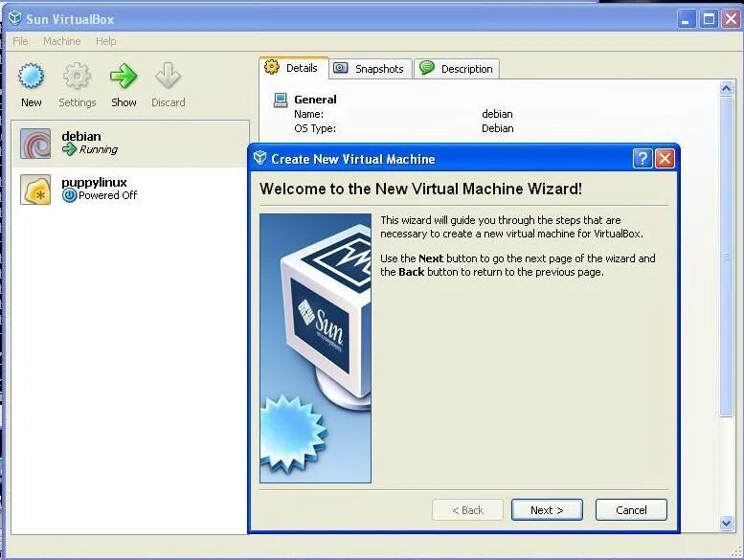Select the puppylinux virtual machine entry
Screen dimensions: 744x560
click(130, 190)
